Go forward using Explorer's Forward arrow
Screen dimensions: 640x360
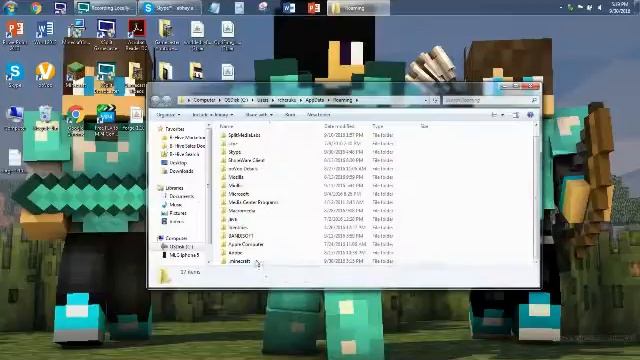tap(167, 100)
